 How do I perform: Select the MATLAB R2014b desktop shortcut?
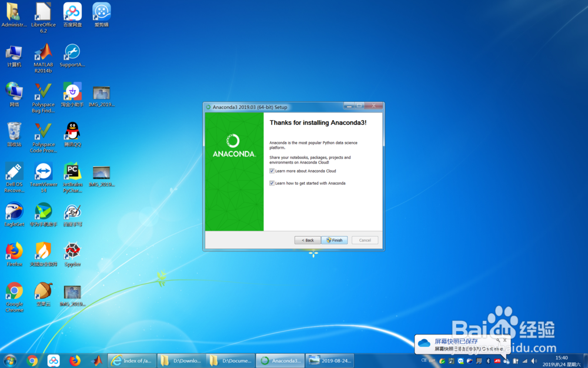43,58
